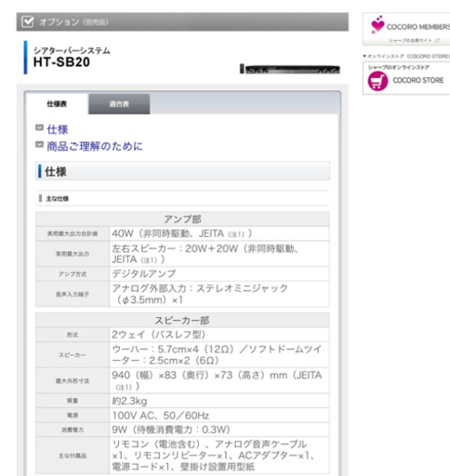The width and height of the screenshot is (450, 476).
Task: Click the スピーカー row label
Action: click(73, 355)
